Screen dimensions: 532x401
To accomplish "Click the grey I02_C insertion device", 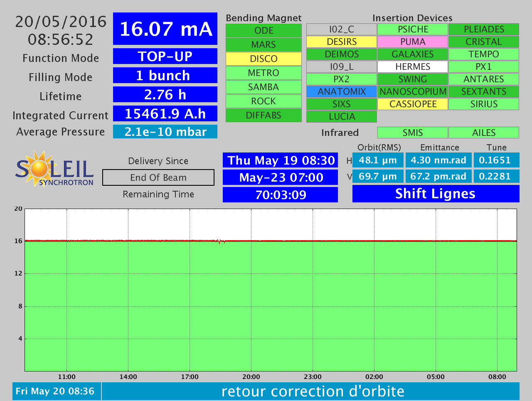I will (x=342, y=30).
